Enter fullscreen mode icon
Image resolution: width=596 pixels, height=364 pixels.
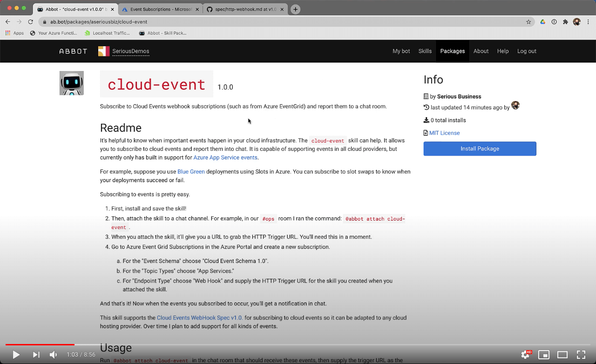pos(581,355)
